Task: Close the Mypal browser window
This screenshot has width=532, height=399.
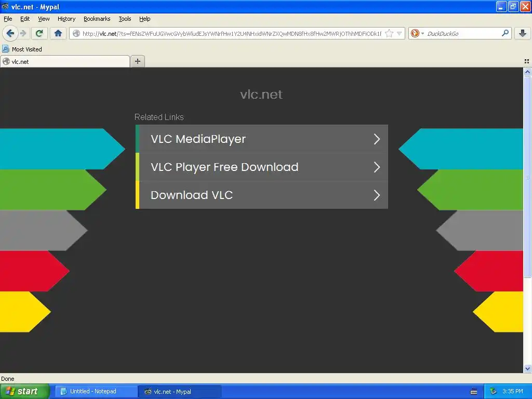Action: (x=525, y=6)
